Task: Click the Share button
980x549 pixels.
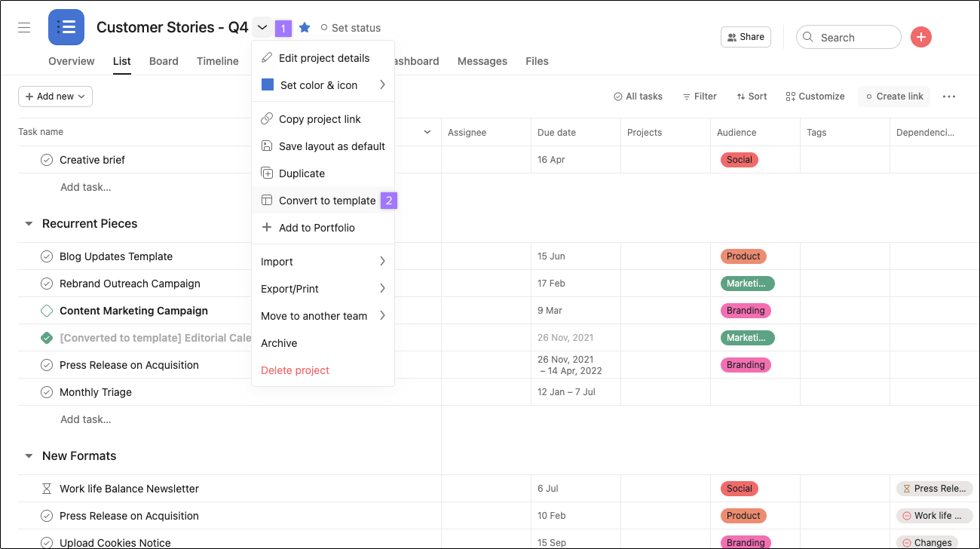Action: click(x=746, y=37)
